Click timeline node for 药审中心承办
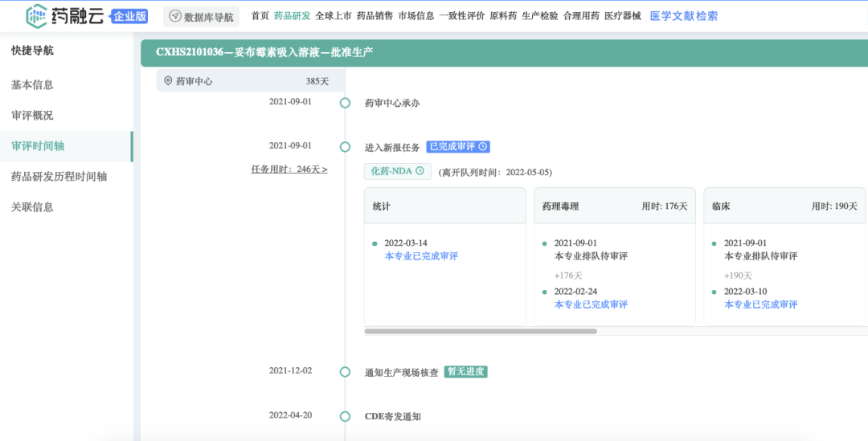 (345, 103)
